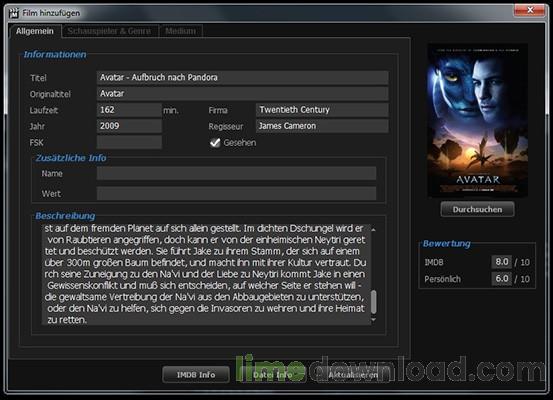Screen dimensions: 553x400
Task: Click the description scrollbar down arrow
Action: [x=373, y=320]
